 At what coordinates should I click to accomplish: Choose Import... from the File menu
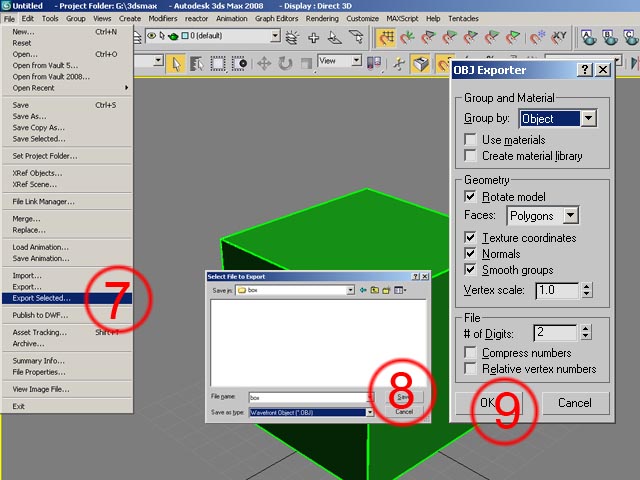[x=67, y=276]
